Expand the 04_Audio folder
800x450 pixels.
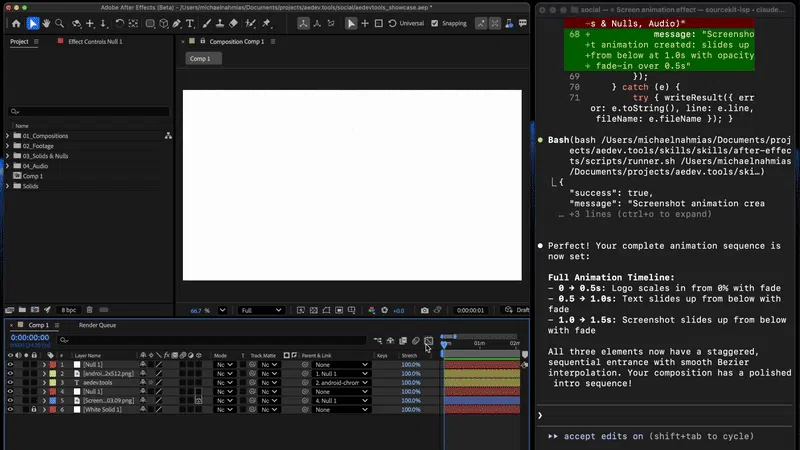(x=8, y=166)
